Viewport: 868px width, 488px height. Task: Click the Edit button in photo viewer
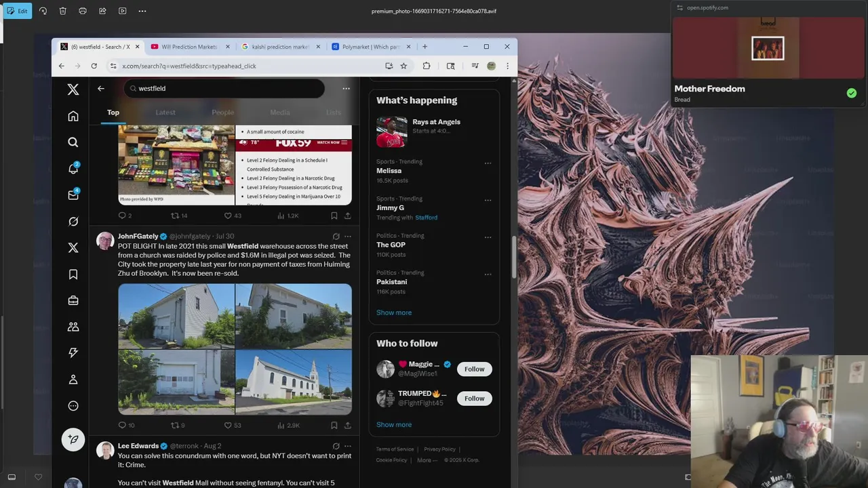pyautogui.click(x=17, y=11)
